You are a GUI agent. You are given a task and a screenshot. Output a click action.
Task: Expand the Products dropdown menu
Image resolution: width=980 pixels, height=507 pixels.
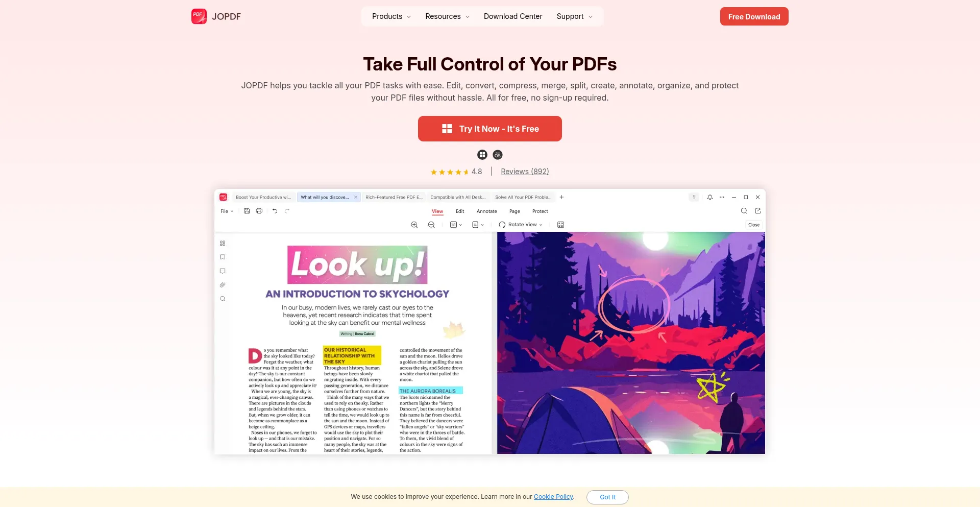(391, 16)
